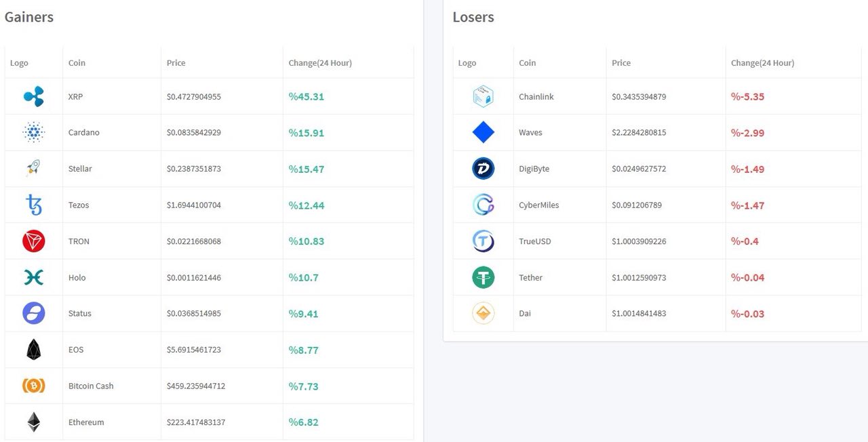Click the Losers section heading
Image resolution: width=868 pixels, height=442 pixels.
pos(473,17)
